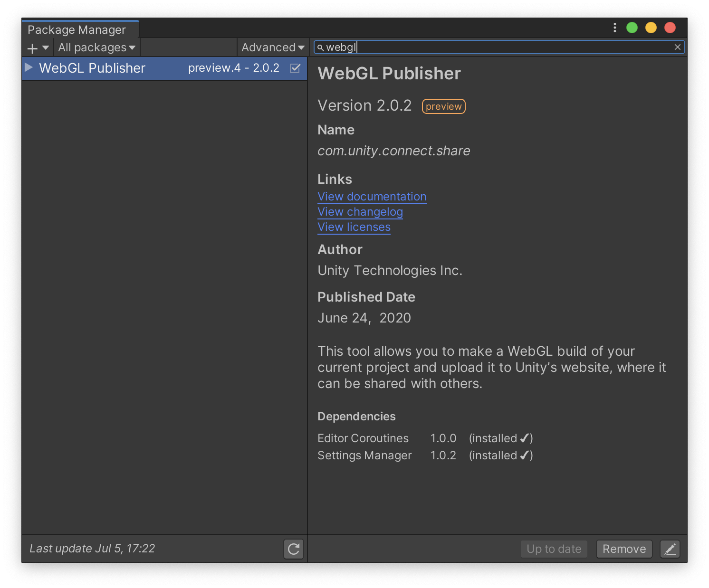Viewport: 709px width, 588px height.
Task: Click the Up to date button
Action: (x=554, y=549)
